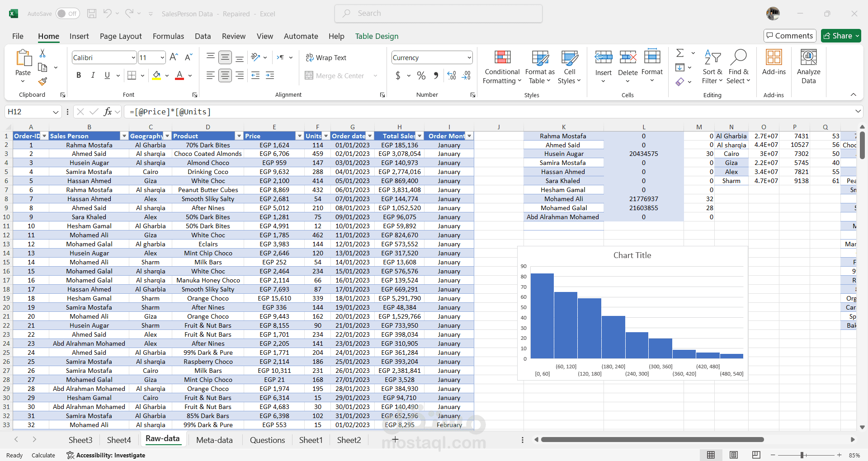The width and height of the screenshot is (868, 461).
Task: Add a new sheet with plus button
Action: coord(395,439)
